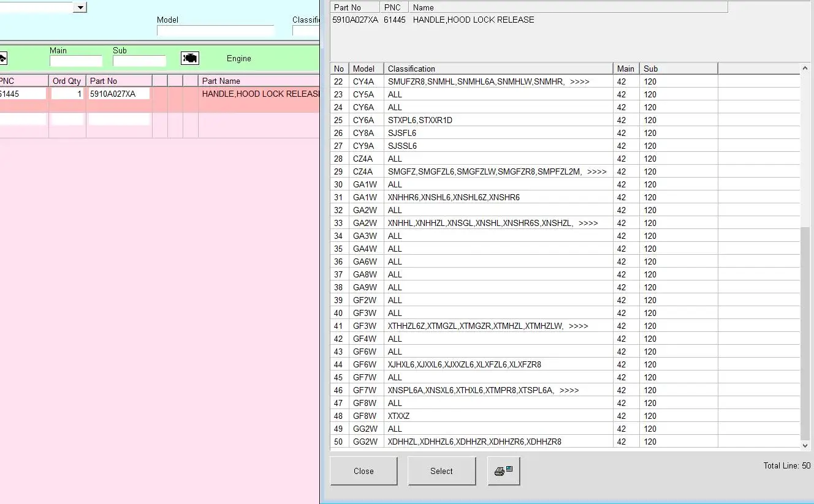Select the GF4W model row
814x504 pixels.
point(565,339)
